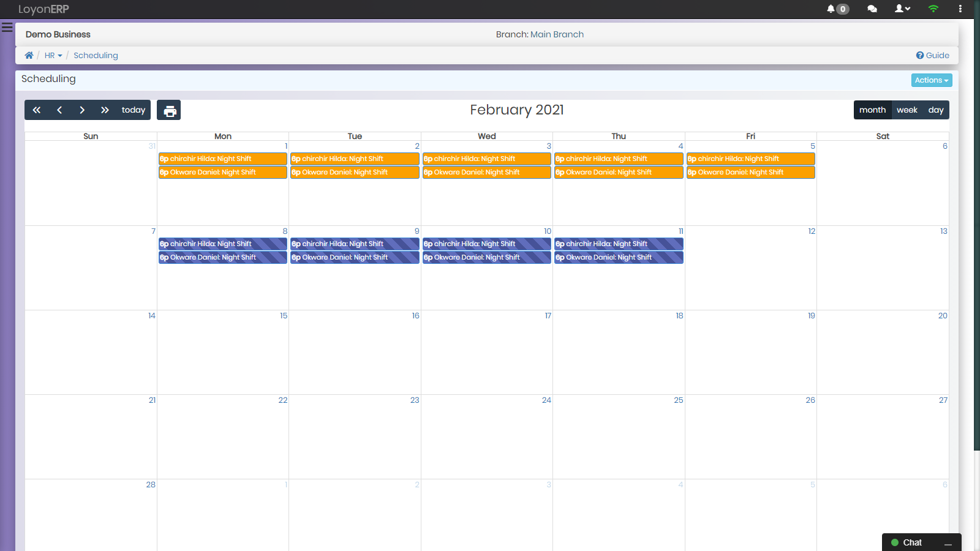Open the Main Branch link
Image resolution: width=980 pixels, height=551 pixels.
[x=557, y=34]
